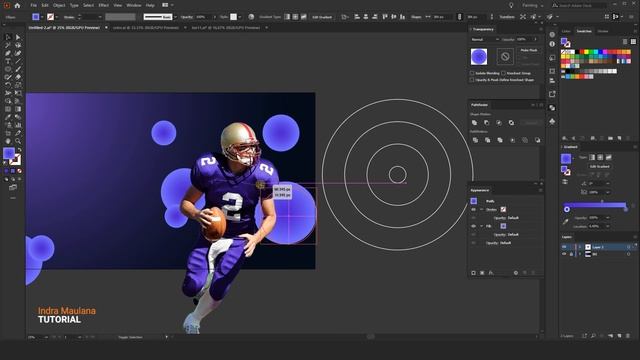This screenshot has width=640, height=360.
Task: Select the Rotate tool
Action: pos(8,85)
